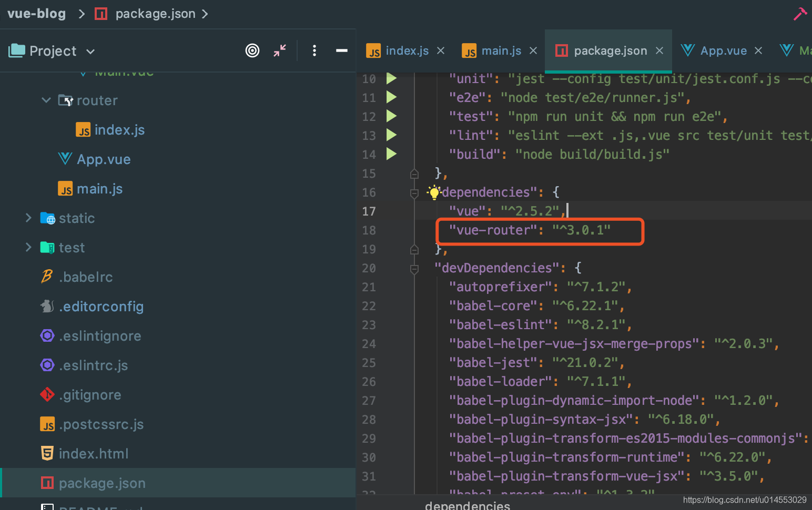This screenshot has height=510, width=812.
Task: Hide the Project tool window
Action: [342, 50]
